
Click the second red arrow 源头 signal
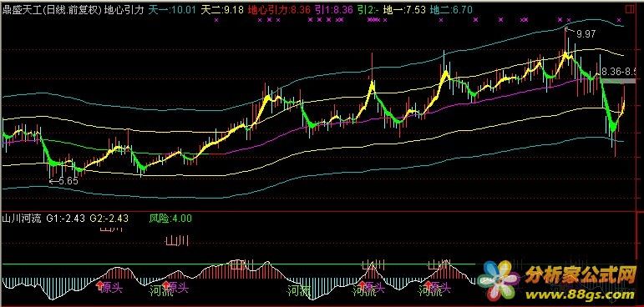(175, 287)
